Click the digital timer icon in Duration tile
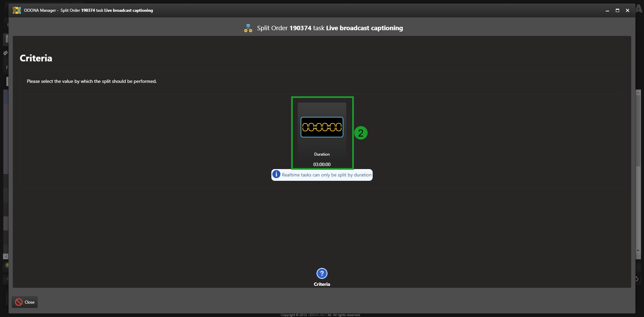This screenshot has width=644, height=317. (x=322, y=127)
